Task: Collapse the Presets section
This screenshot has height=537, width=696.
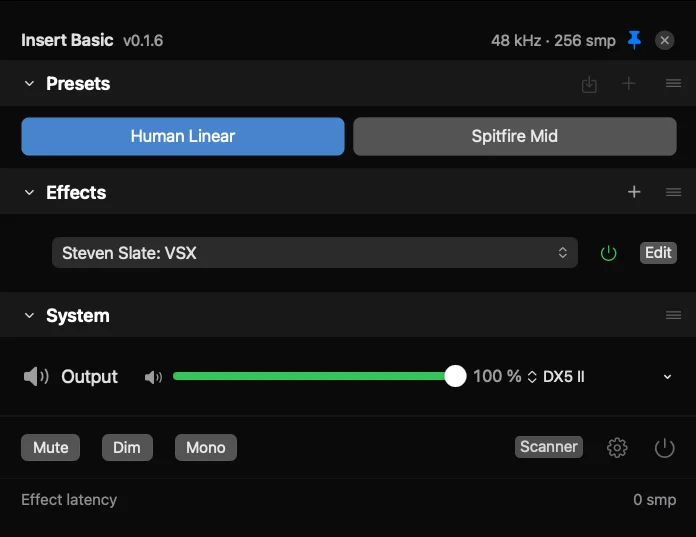Action: coord(29,84)
